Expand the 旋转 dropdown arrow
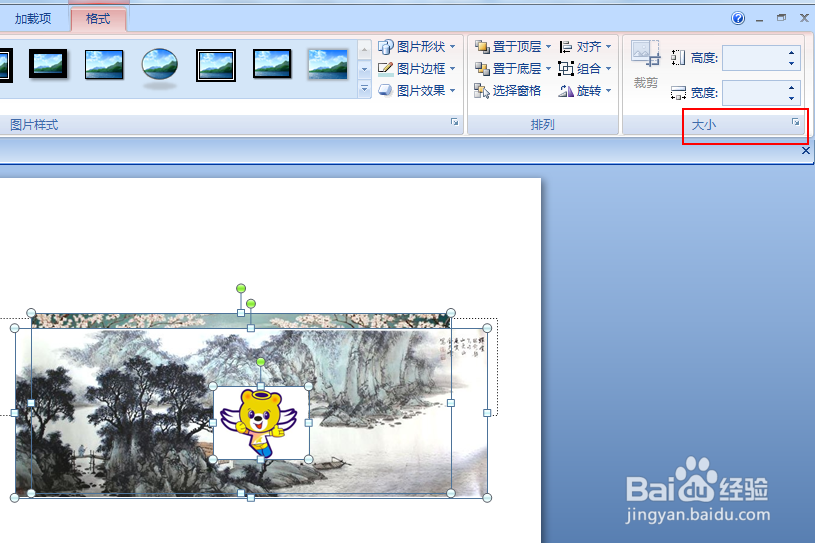Image resolution: width=815 pixels, height=543 pixels. 608,91
